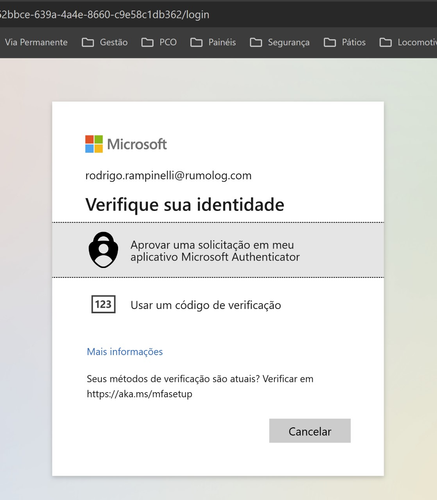437x500 pixels.
Task: Click the Cancelar button
Action: 310,431
